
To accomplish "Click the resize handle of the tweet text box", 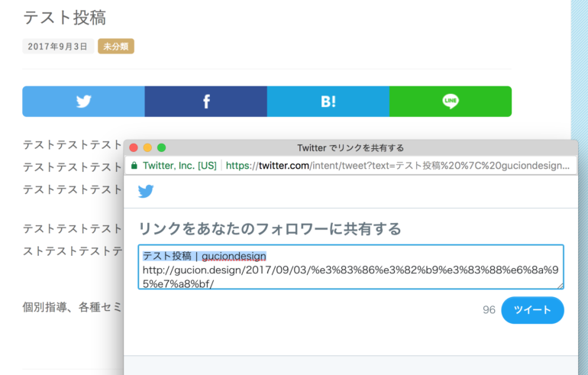I will 560,285.
